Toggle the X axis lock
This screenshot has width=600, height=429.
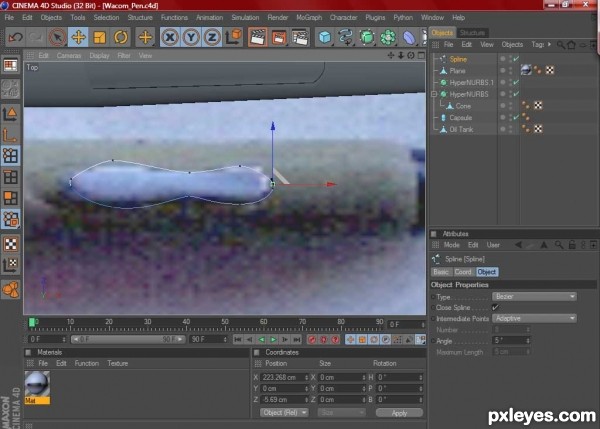click(170, 38)
